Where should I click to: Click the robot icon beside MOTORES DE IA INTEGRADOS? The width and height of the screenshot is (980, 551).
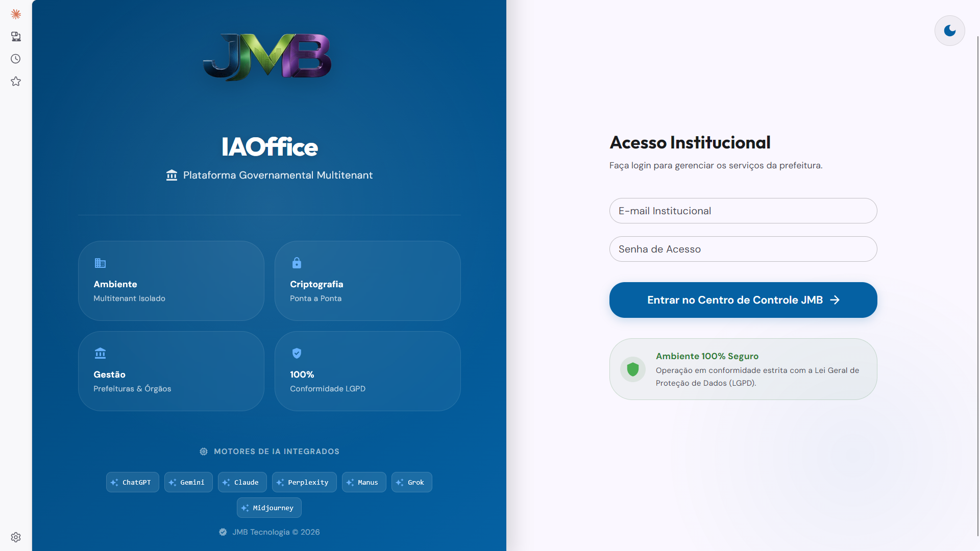[203, 451]
